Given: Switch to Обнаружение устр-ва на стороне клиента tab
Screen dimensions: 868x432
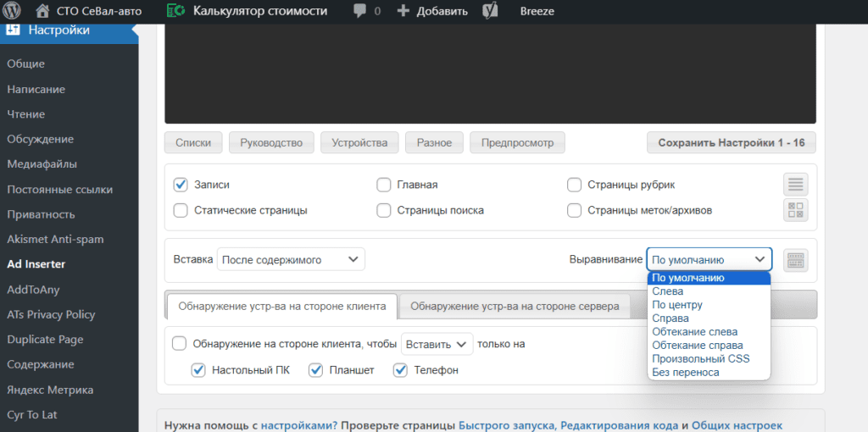Looking at the screenshot, I should [x=281, y=307].
